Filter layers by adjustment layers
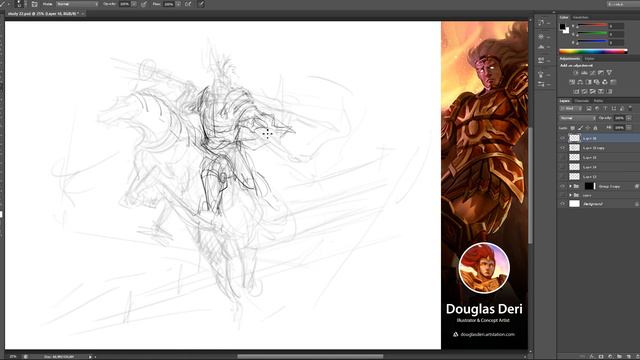This screenshot has height=360, width=640. [597, 109]
